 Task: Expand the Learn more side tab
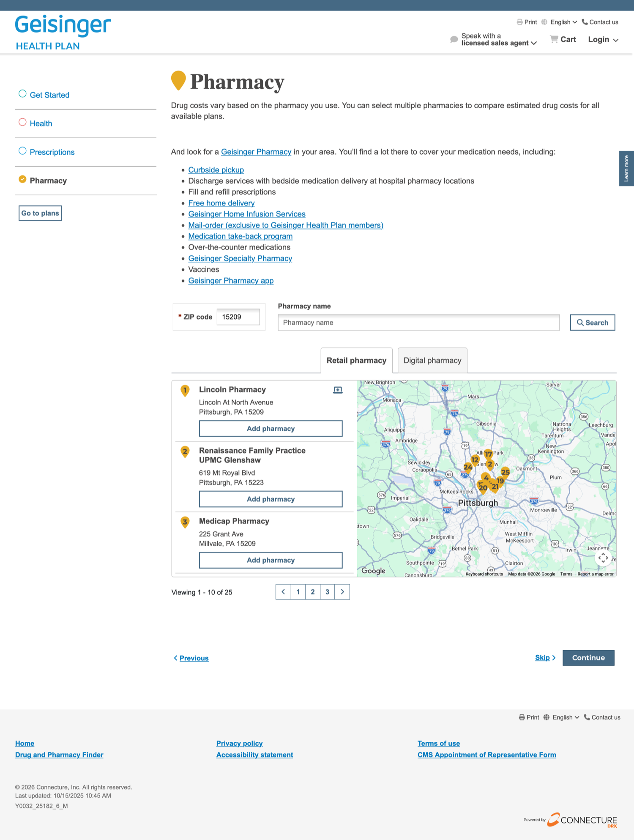(626, 168)
